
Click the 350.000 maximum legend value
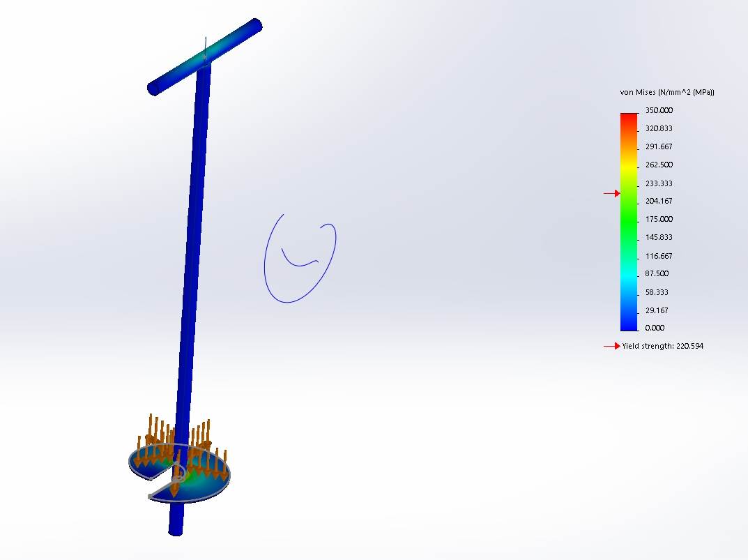pos(659,110)
